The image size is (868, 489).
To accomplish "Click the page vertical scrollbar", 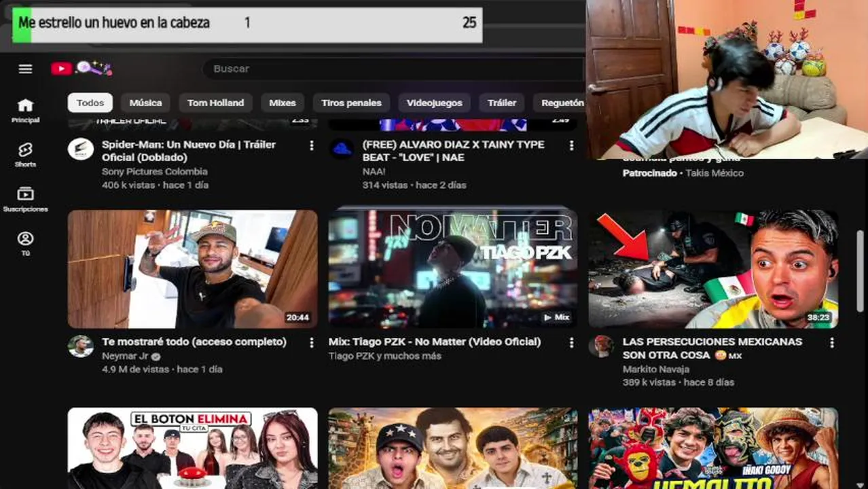I will click(x=861, y=270).
